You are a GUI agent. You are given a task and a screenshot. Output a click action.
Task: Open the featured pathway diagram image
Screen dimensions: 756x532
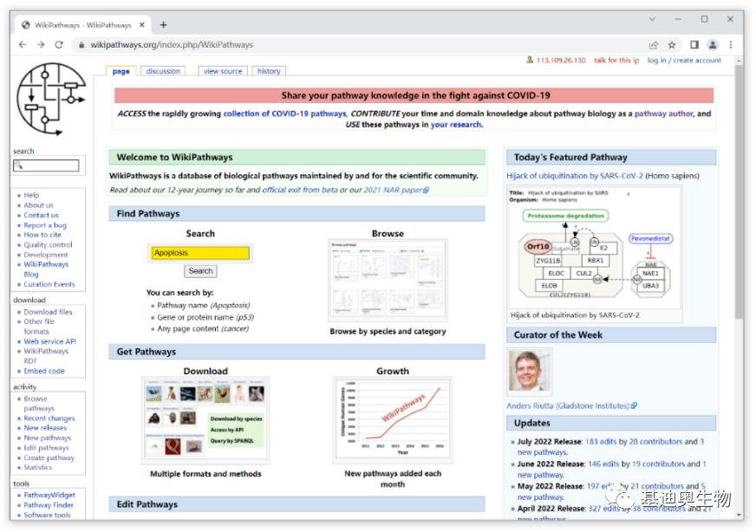[594, 248]
